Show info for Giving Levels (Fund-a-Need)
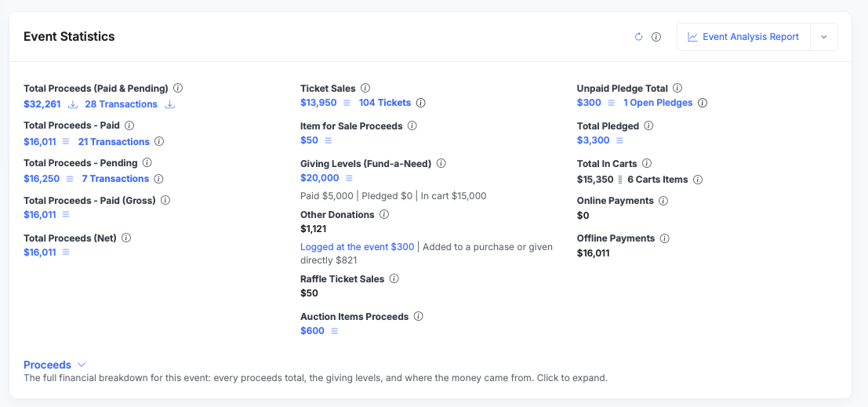 (x=441, y=163)
